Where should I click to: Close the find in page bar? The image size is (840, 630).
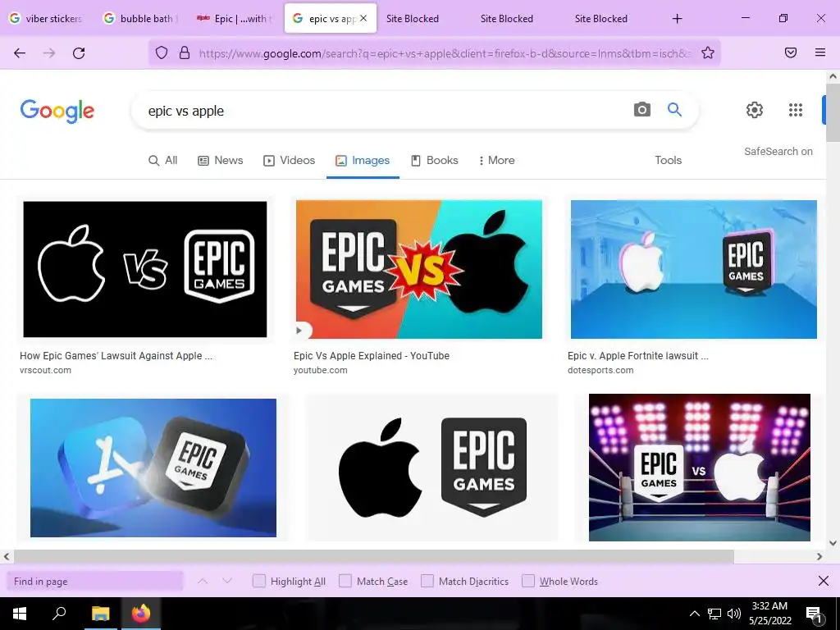824,582
